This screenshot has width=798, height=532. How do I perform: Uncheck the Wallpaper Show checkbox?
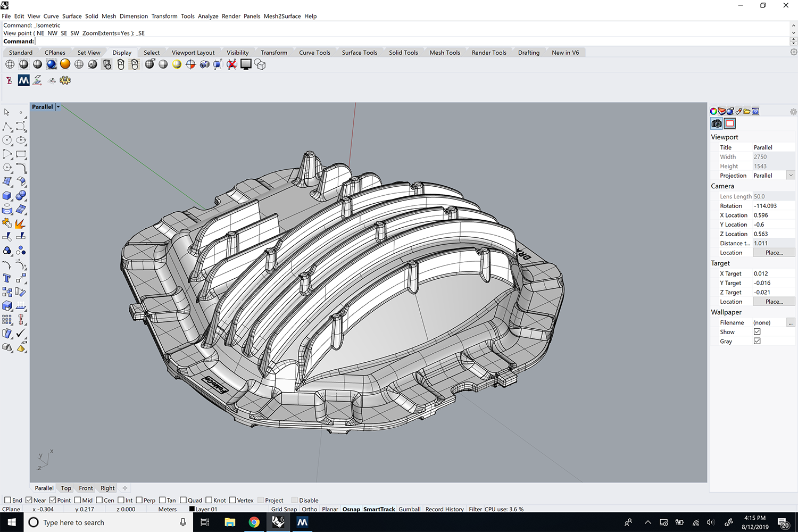[757, 332]
